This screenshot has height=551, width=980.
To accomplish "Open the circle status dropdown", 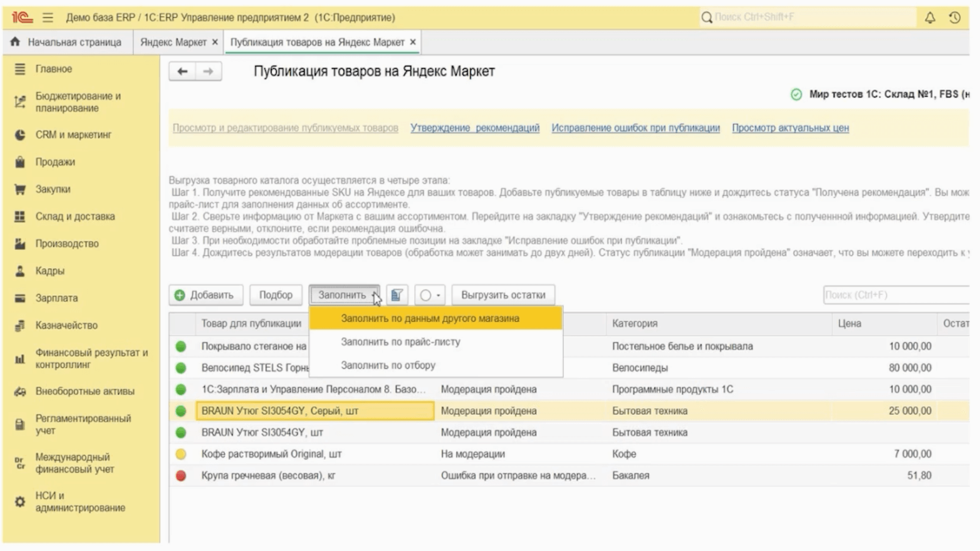I will 430,295.
